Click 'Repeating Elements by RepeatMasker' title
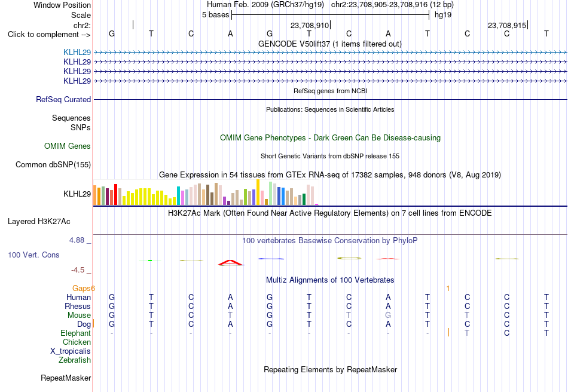This screenshot has width=568, height=392. tap(330, 369)
